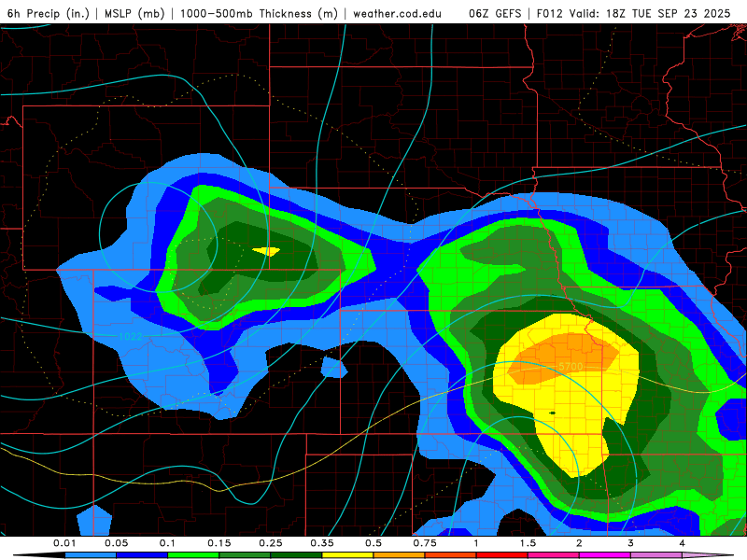
Task: Click the bright green 0.1–0.15 legend swatch
Action: click(193, 555)
